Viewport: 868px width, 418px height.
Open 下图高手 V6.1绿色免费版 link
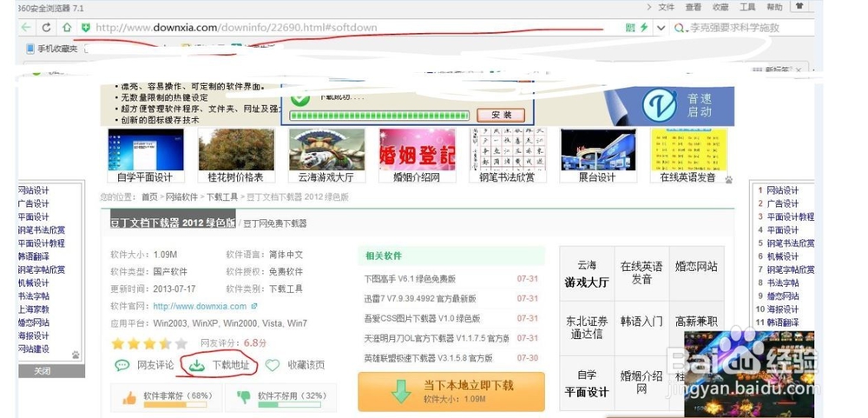pyautogui.click(x=410, y=279)
